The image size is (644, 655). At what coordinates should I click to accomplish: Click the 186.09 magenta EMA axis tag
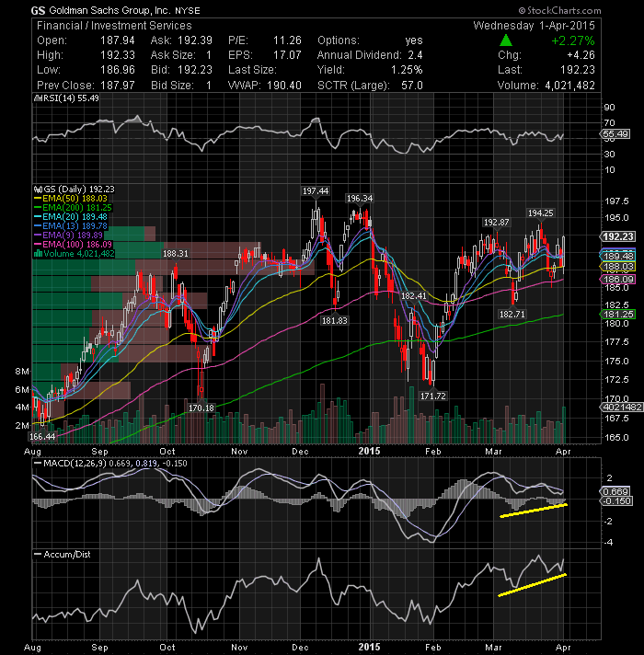click(x=617, y=280)
